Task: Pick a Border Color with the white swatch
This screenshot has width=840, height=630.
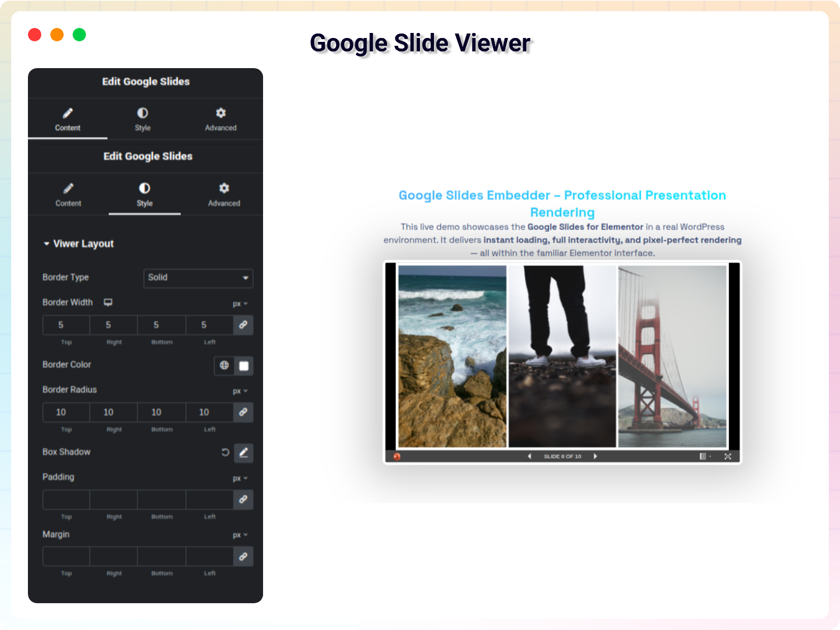Action: pyautogui.click(x=244, y=366)
